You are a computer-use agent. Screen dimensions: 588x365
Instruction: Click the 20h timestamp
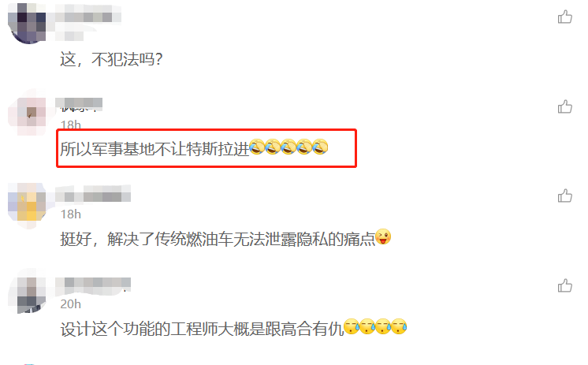[x=71, y=304]
